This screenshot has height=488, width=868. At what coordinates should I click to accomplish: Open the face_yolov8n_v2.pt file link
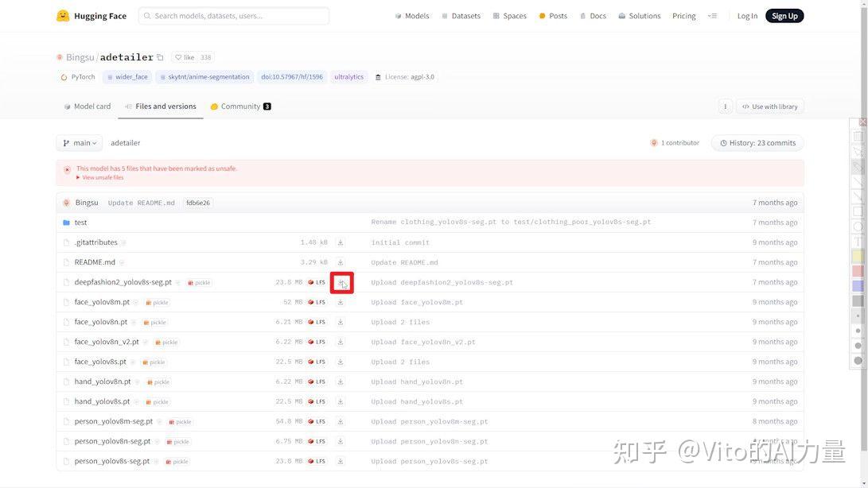107,342
